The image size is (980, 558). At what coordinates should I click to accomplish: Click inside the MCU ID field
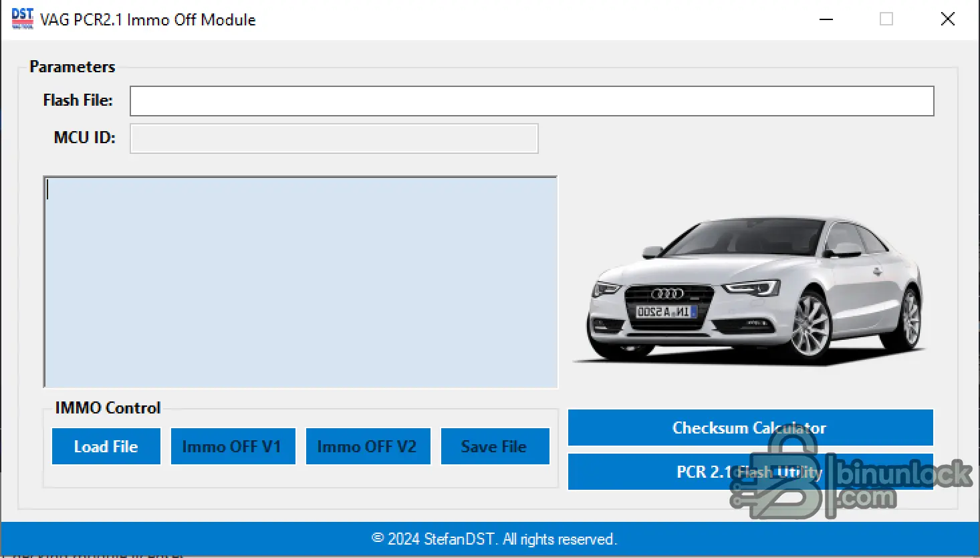[x=334, y=138]
